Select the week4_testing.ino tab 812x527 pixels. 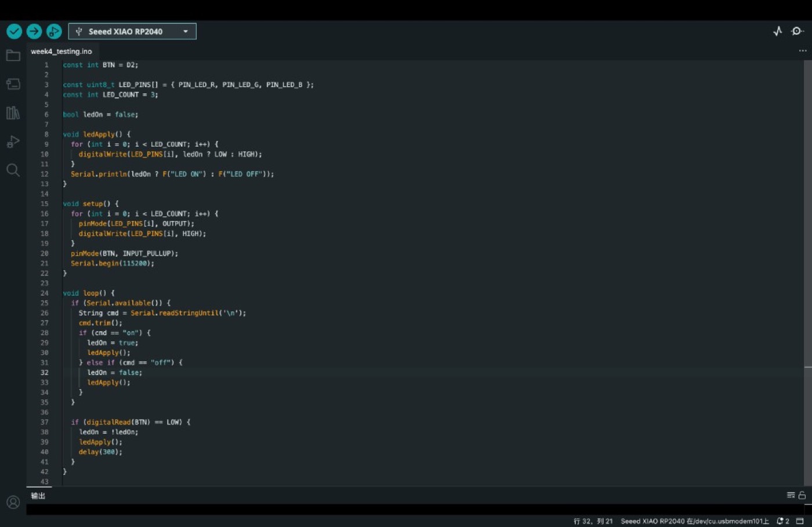point(61,52)
